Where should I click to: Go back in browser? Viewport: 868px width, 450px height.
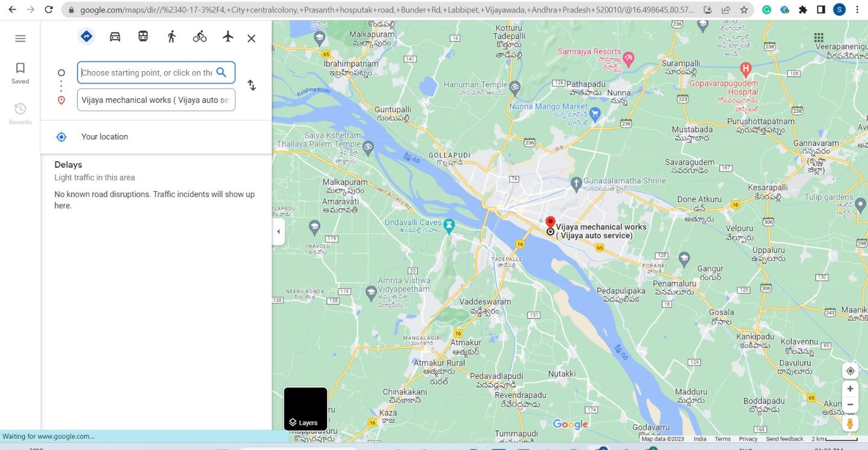(12, 10)
